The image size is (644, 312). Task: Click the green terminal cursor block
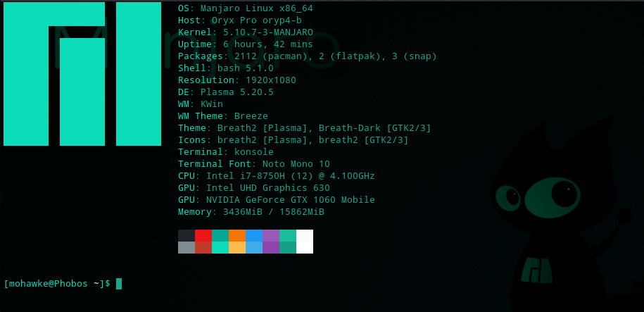point(119,284)
